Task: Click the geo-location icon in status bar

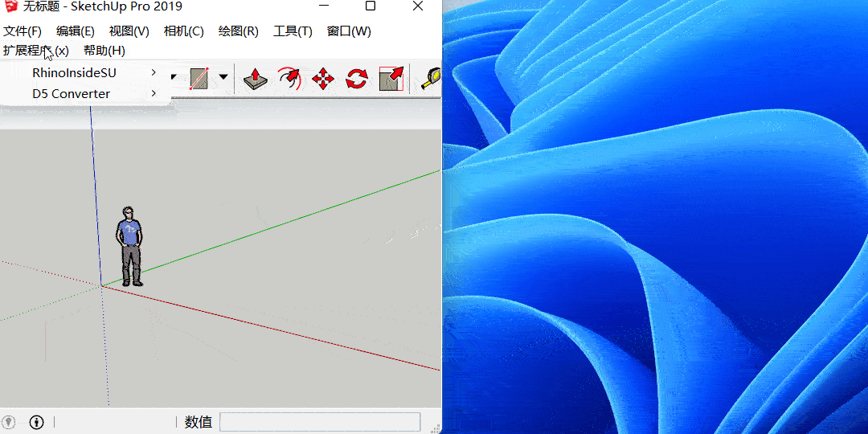Action: (x=10, y=422)
